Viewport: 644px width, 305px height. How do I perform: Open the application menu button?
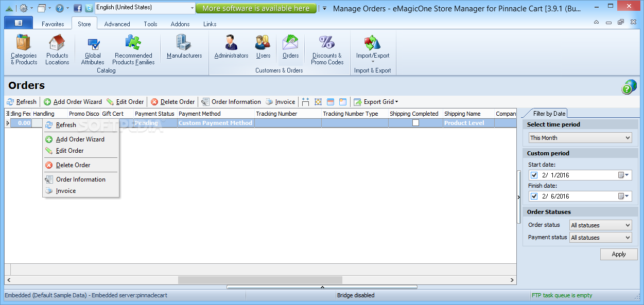click(x=18, y=23)
